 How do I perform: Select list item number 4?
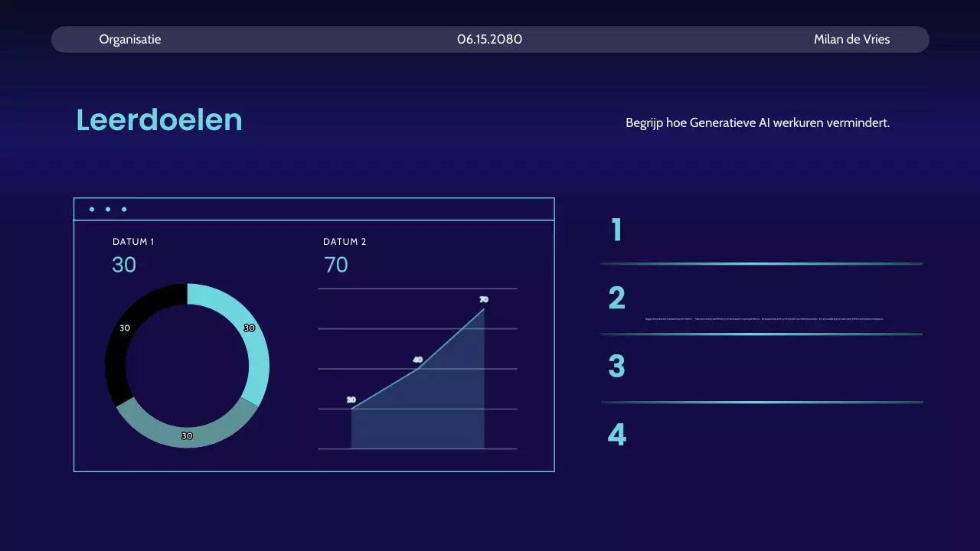(616, 434)
